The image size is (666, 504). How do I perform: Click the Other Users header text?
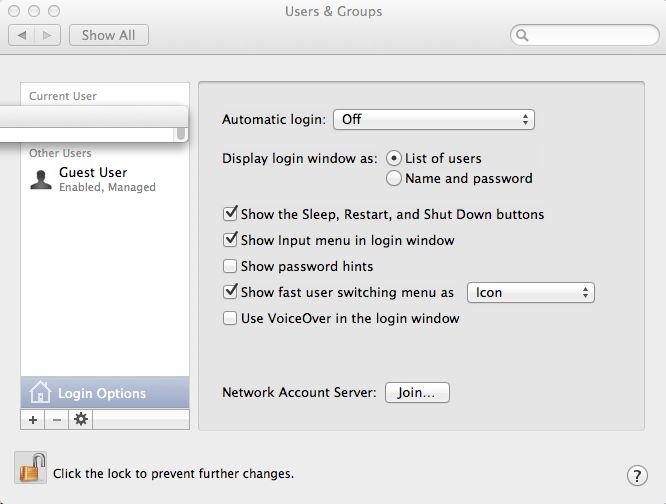point(60,153)
